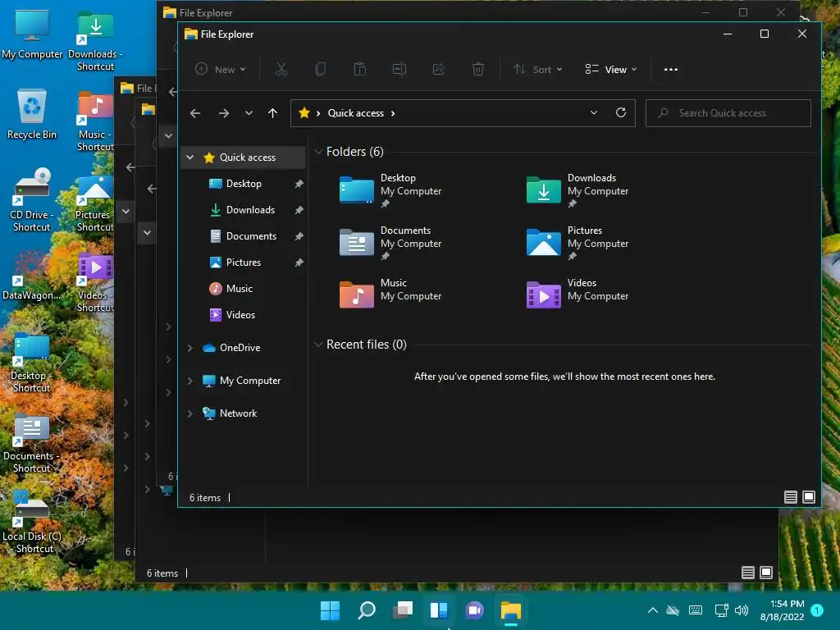Viewport: 840px width, 630px height.
Task: Click the Cut scissors icon in toolbar
Action: pos(281,69)
